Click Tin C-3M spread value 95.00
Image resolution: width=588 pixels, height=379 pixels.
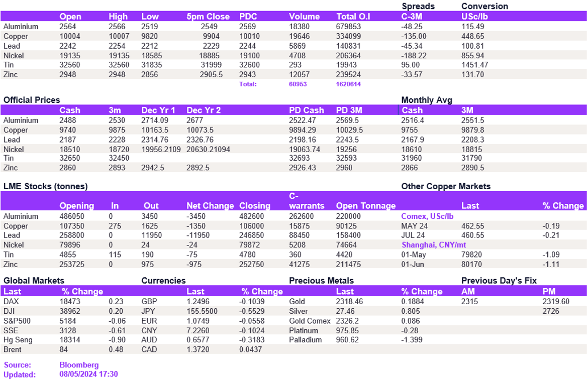pyautogui.click(x=410, y=65)
